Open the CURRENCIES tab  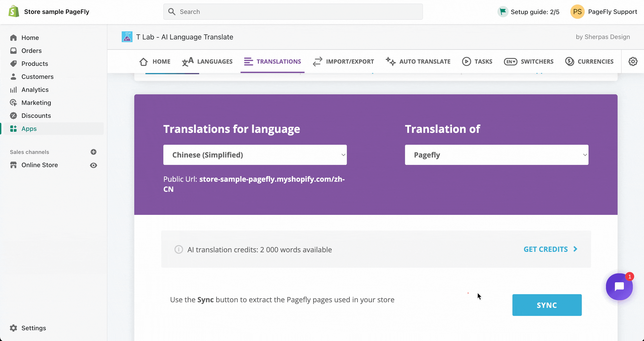pyautogui.click(x=589, y=62)
